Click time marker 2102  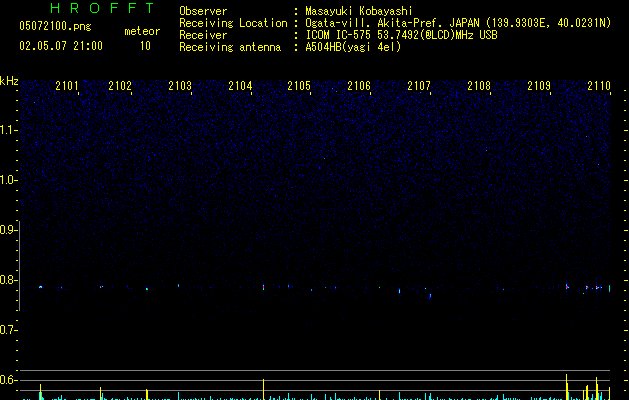click(x=120, y=86)
